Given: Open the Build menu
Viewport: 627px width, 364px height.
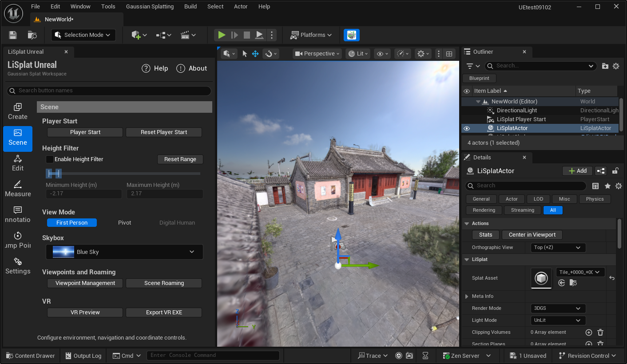Looking at the screenshot, I should (x=190, y=7).
